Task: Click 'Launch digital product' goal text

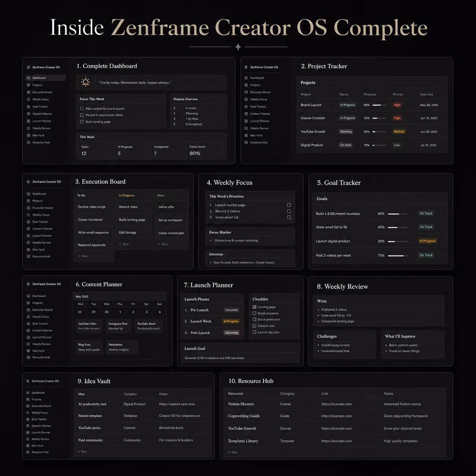Action: tap(333, 241)
